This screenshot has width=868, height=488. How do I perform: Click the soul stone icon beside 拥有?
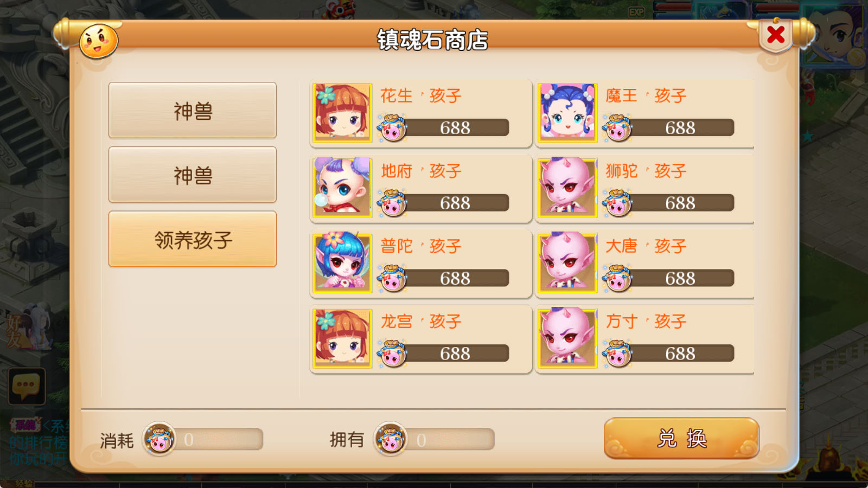tap(390, 439)
